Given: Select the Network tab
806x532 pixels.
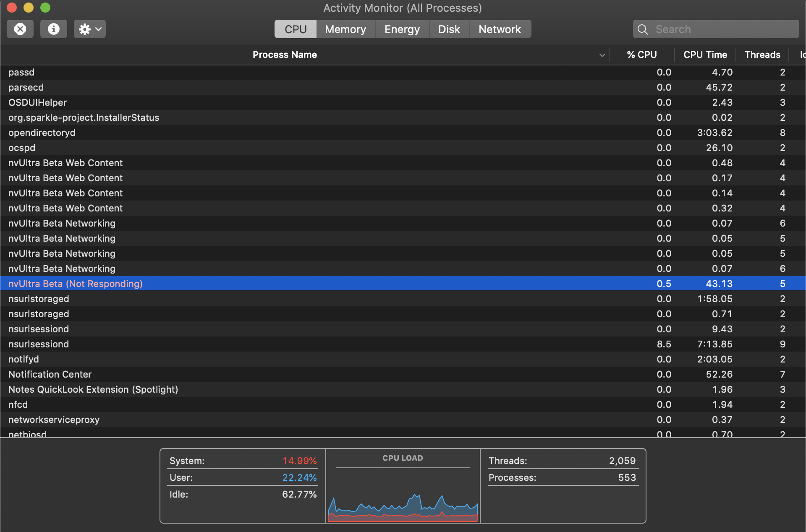Looking at the screenshot, I should pos(500,29).
